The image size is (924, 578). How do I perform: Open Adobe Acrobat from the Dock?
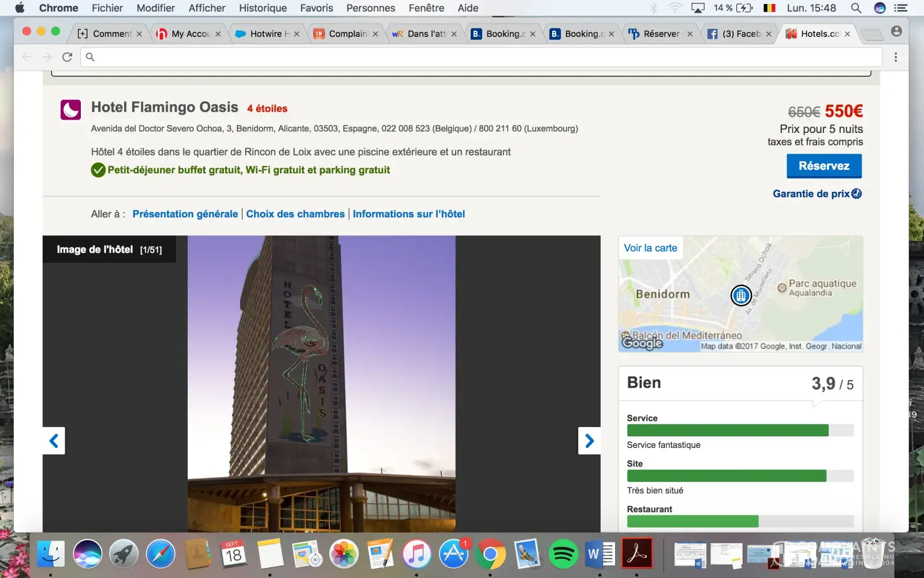tap(637, 554)
